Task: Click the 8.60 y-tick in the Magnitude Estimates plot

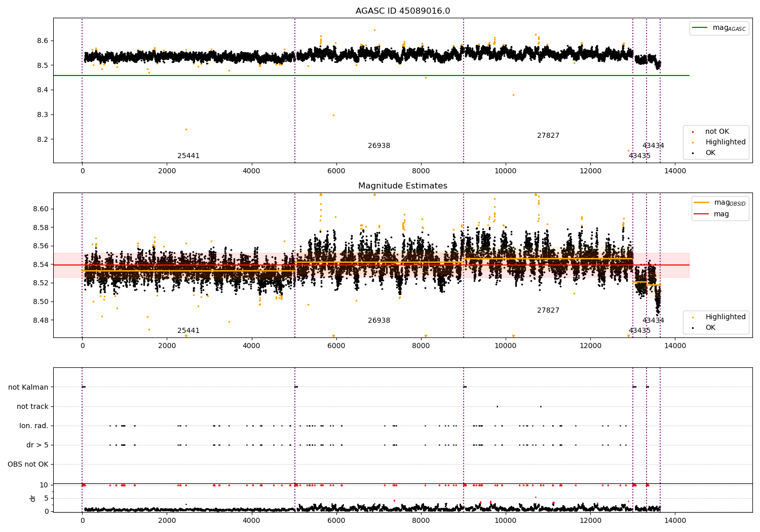Action: coord(41,209)
